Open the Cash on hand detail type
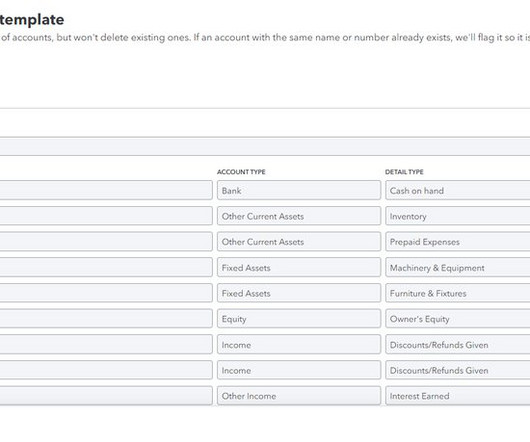The width and height of the screenshot is (530, 442). point(458,190)
